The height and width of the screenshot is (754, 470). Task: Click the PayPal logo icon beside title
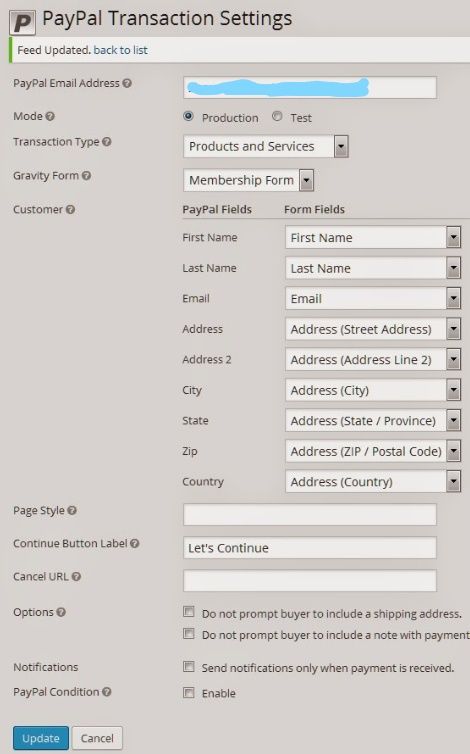click(x=22, y=22)
